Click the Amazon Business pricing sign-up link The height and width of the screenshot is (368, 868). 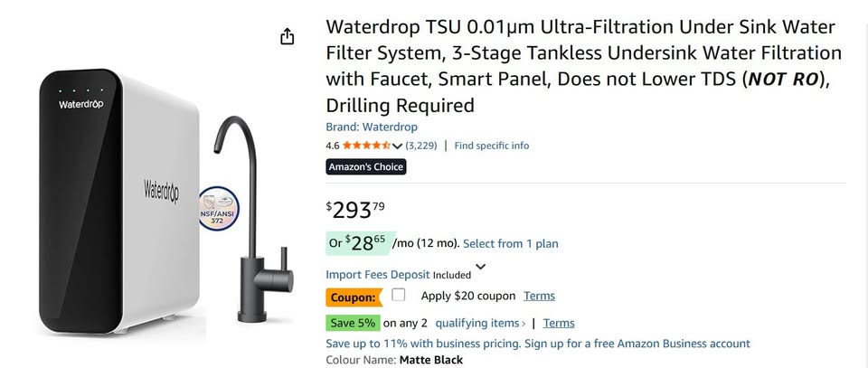[x=538, y=344]
